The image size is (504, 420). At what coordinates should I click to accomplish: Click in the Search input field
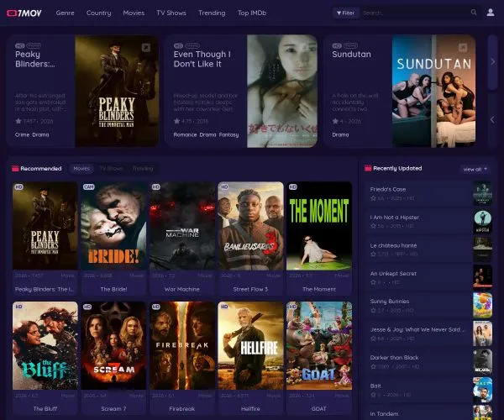(415, 13)
